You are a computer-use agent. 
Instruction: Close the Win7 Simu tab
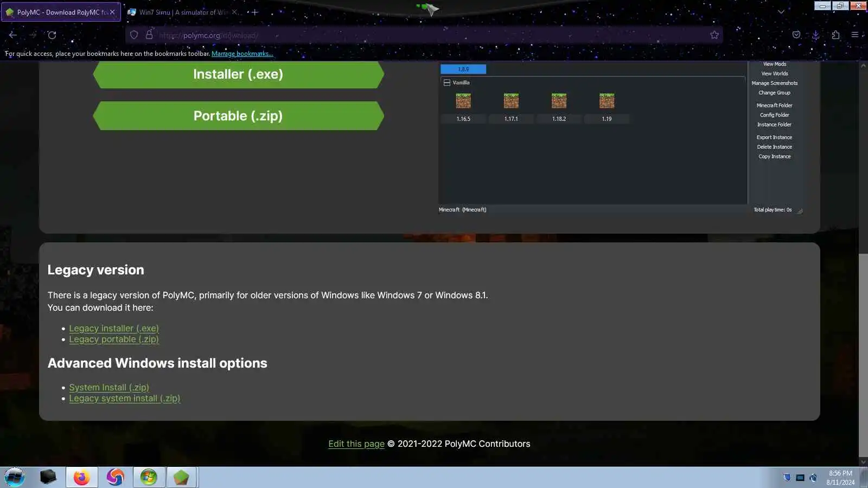click(x=235, y=12)
